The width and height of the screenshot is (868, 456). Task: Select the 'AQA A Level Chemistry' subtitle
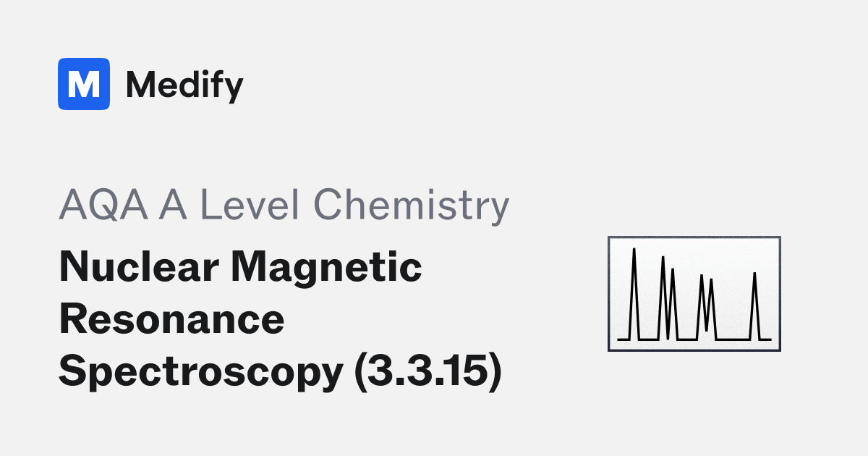click(x=284, y=206)
